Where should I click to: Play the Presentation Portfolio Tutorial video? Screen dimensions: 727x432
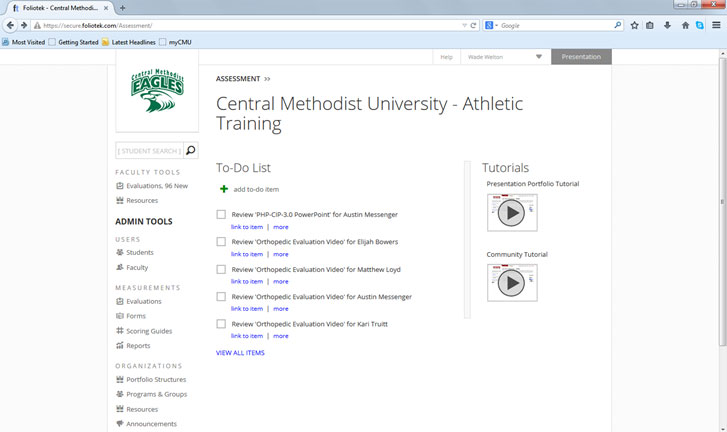click(511, 213)
